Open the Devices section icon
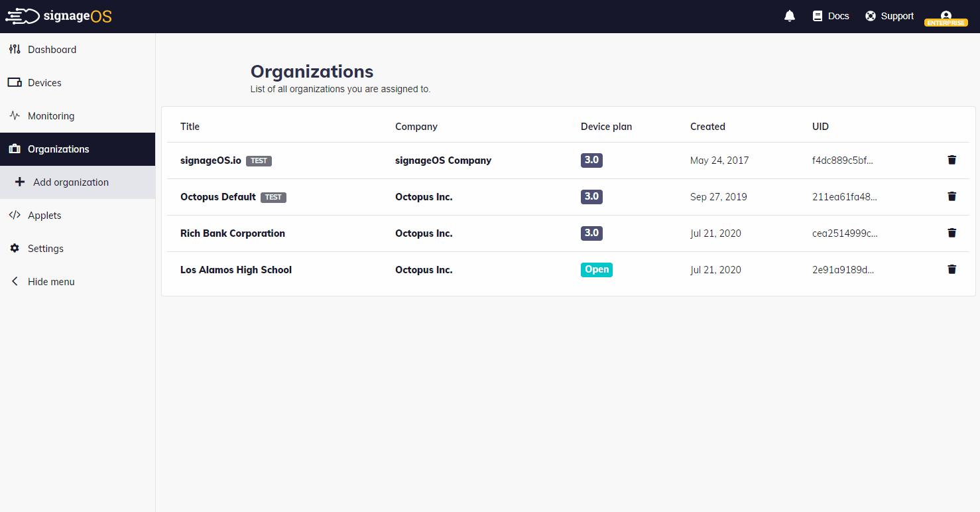 pos(14,82)
